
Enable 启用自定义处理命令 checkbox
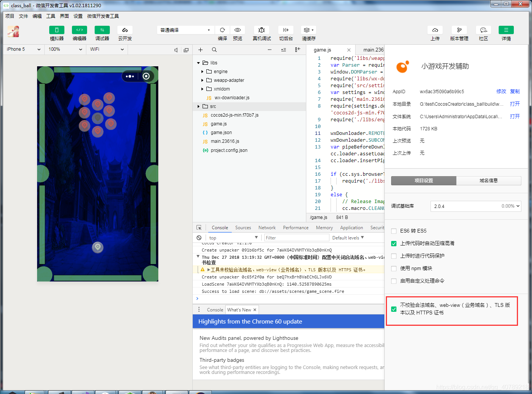[394, 281]
